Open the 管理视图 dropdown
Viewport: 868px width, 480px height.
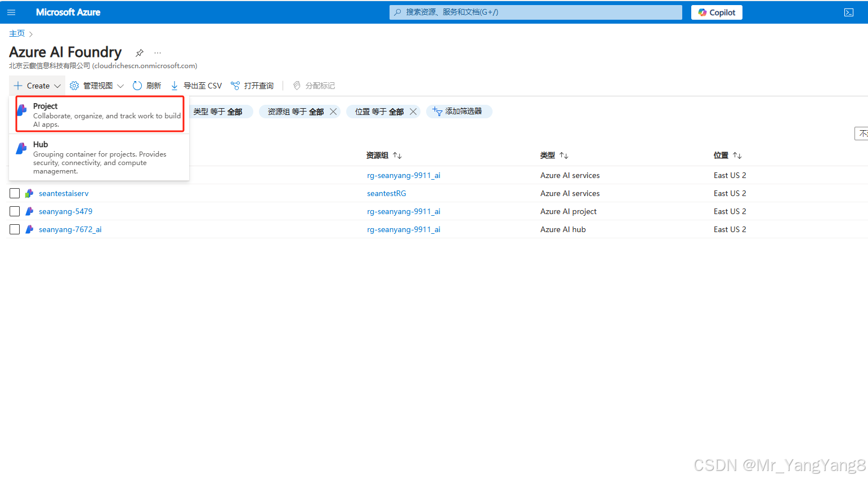point(97,86)
